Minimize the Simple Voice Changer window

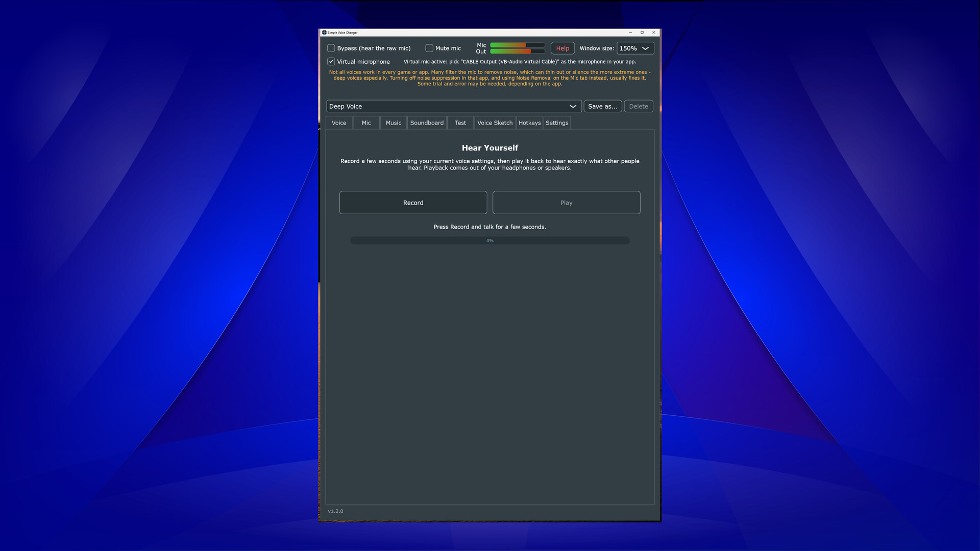point(630,33)
